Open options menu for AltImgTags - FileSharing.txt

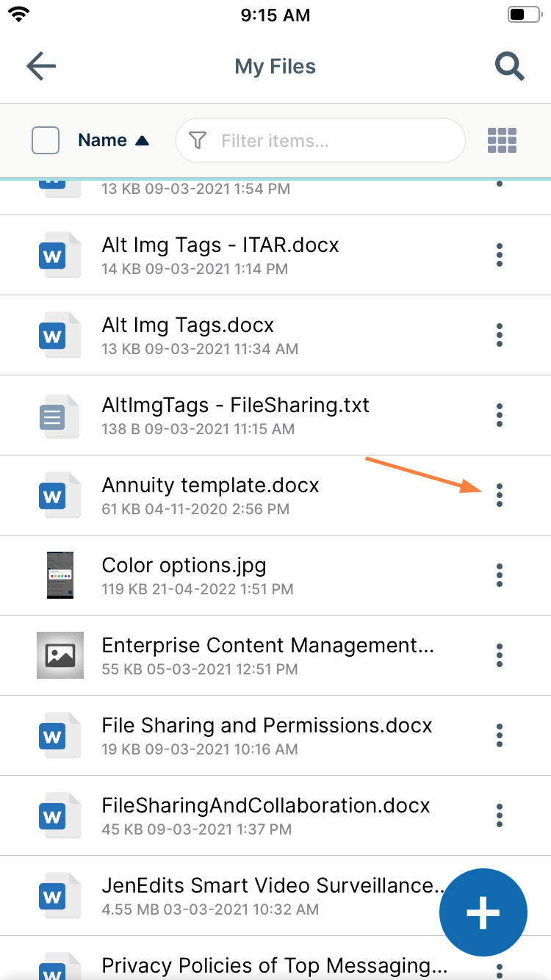(500, 415)
